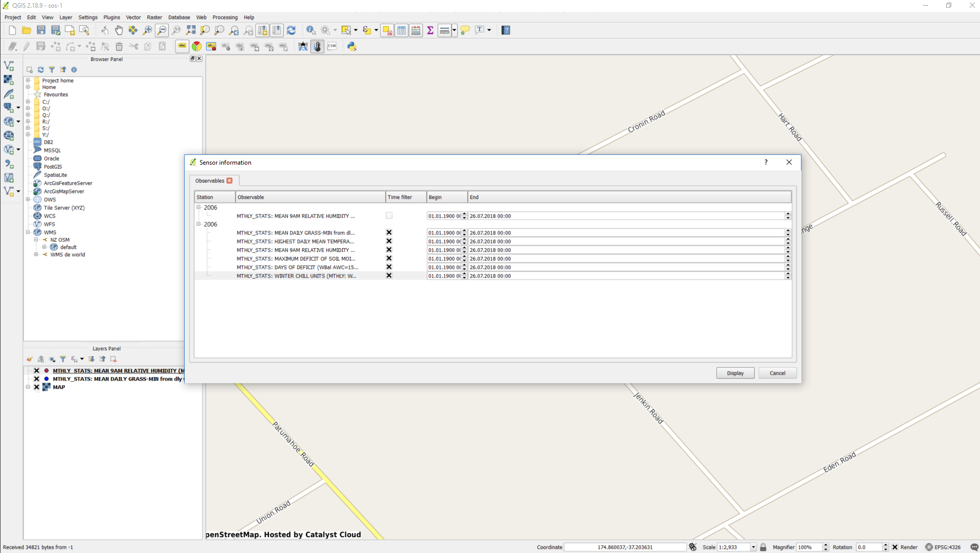This screenshot has width=980, height=553.
Task: Click Add Delimited Text Layer comma icon
Action: coord(9,164)
